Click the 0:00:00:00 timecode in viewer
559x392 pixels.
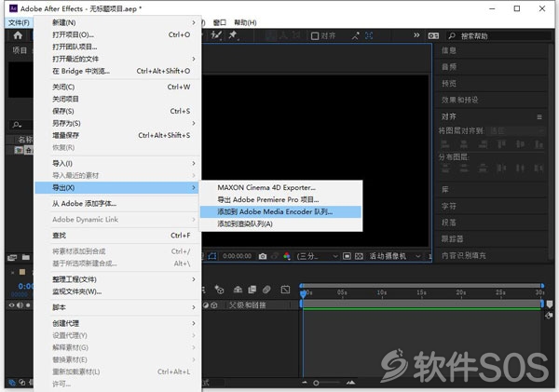(x=237, y=256)
